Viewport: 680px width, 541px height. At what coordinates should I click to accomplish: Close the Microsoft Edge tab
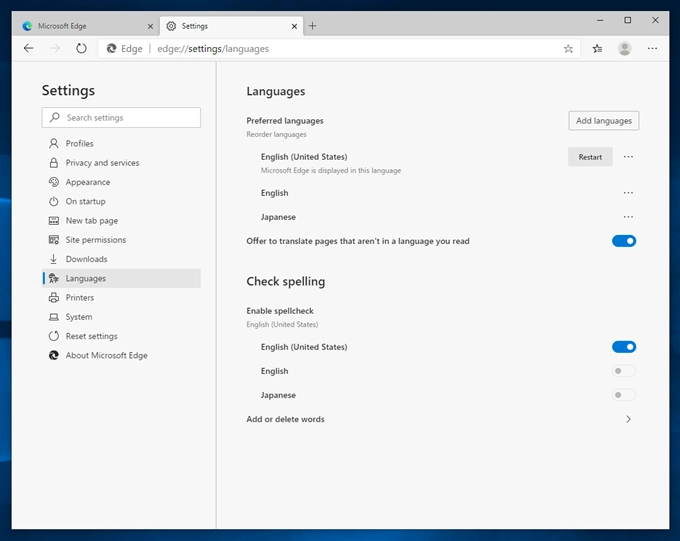pos(150,26)
